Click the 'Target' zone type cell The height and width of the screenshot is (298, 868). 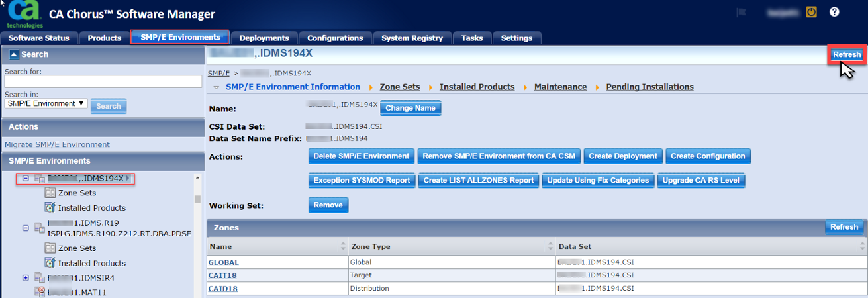click(x=450, y=275)
